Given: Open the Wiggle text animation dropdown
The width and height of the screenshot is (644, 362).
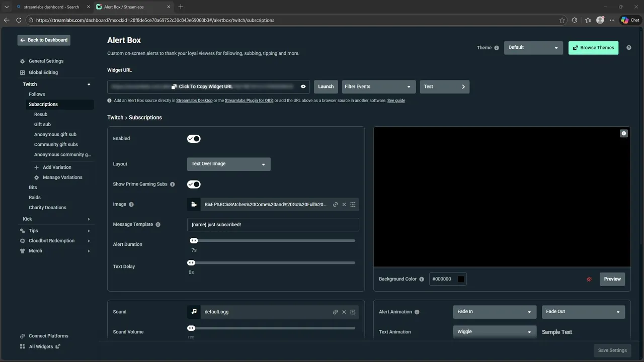Looking at the screenshot, I should point(495,332).
